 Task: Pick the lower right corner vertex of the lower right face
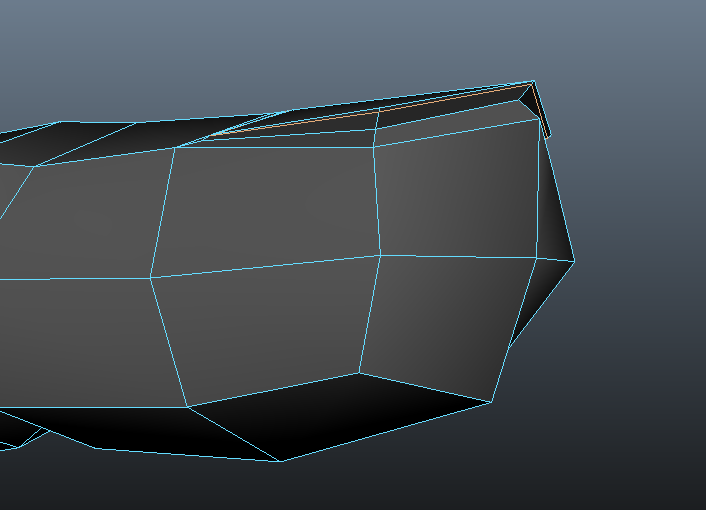pyautogui.click(x=491, y=402)
